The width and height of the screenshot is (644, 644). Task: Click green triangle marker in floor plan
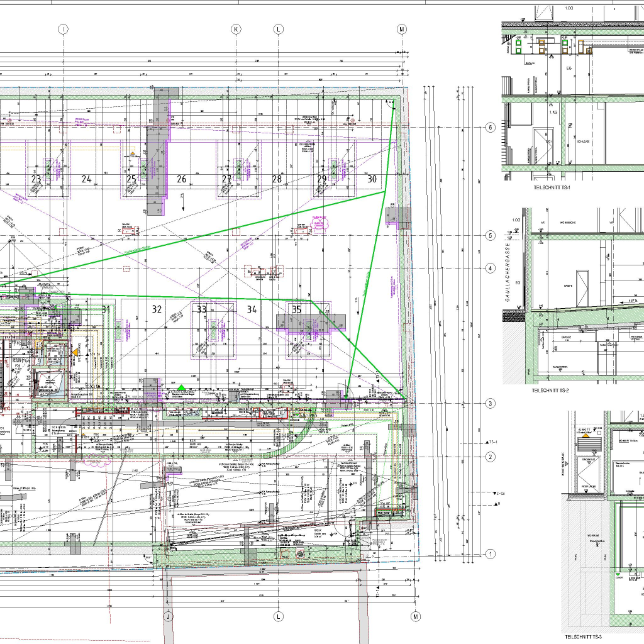pos(181,388)
